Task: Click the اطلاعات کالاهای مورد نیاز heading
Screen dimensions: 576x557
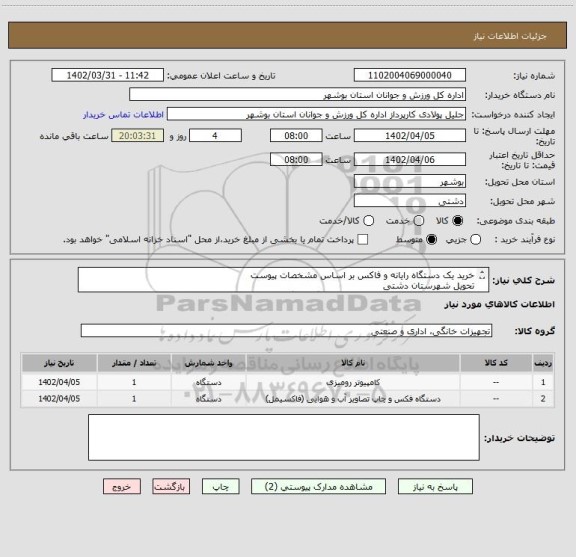Action: tap(500, 304)
